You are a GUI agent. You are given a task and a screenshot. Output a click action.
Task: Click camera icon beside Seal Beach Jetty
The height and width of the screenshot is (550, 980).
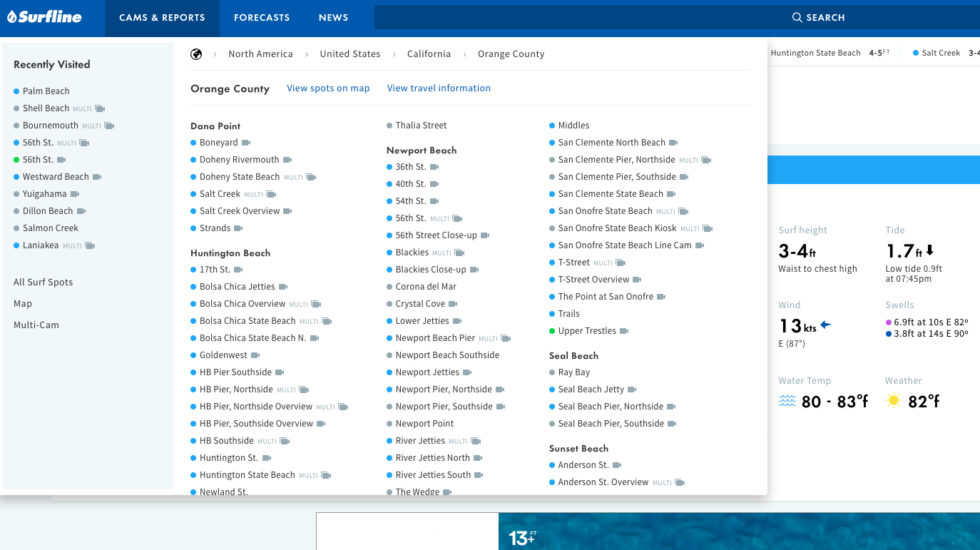coord(632,389)
